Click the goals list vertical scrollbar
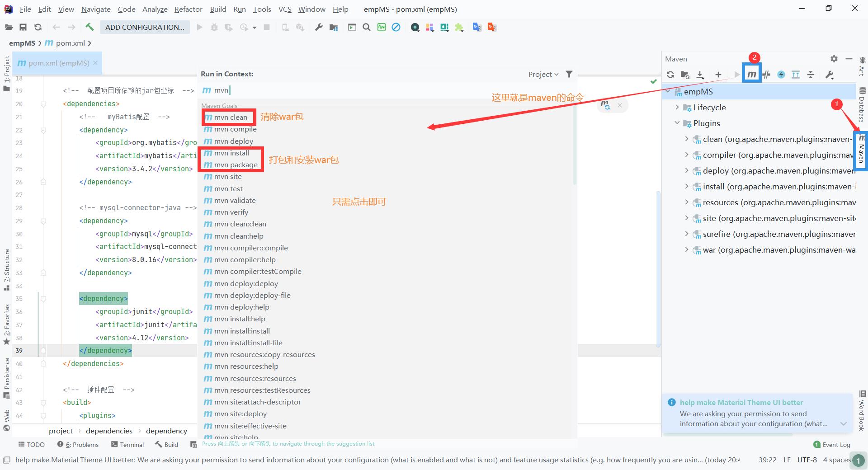This screenshot has width=868, height=470. coord(575,145)
